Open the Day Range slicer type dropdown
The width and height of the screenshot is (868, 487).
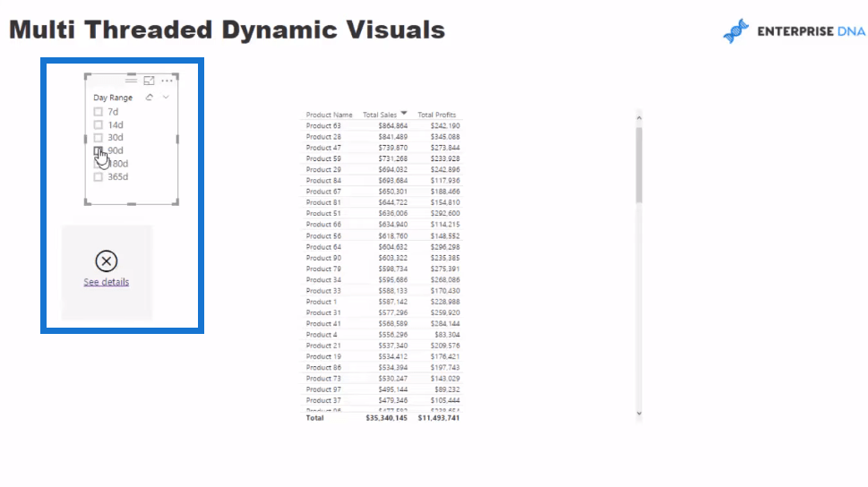point(166,98)
